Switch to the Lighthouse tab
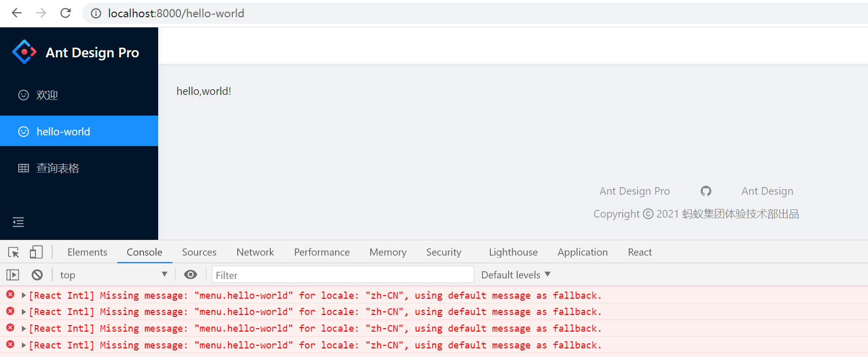Screen dimensions: 868x357 (513, 252)
